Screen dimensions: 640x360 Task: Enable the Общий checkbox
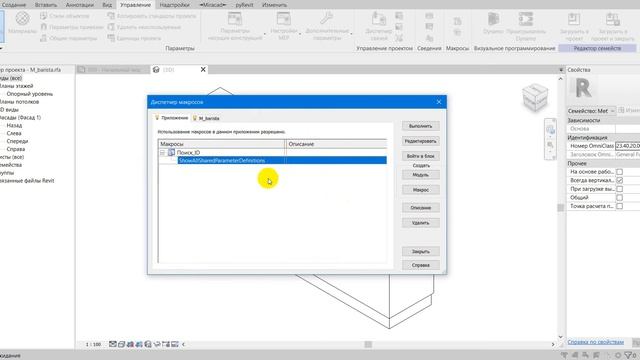tap(619, 198)
